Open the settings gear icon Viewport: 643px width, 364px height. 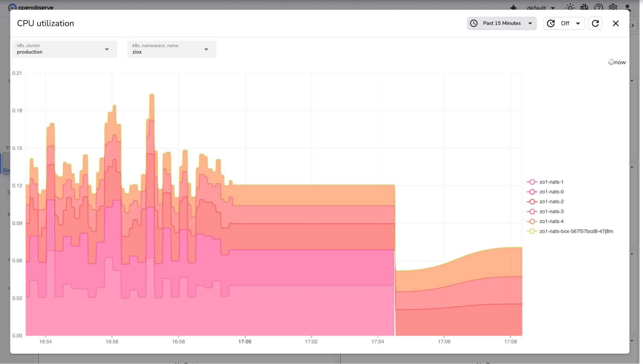[x=613, y=7]
